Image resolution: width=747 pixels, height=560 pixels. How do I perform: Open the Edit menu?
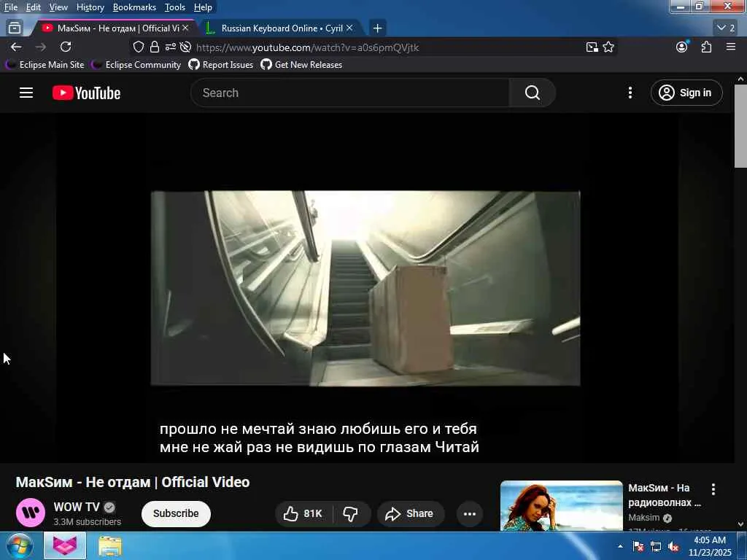tap(33, 7)
